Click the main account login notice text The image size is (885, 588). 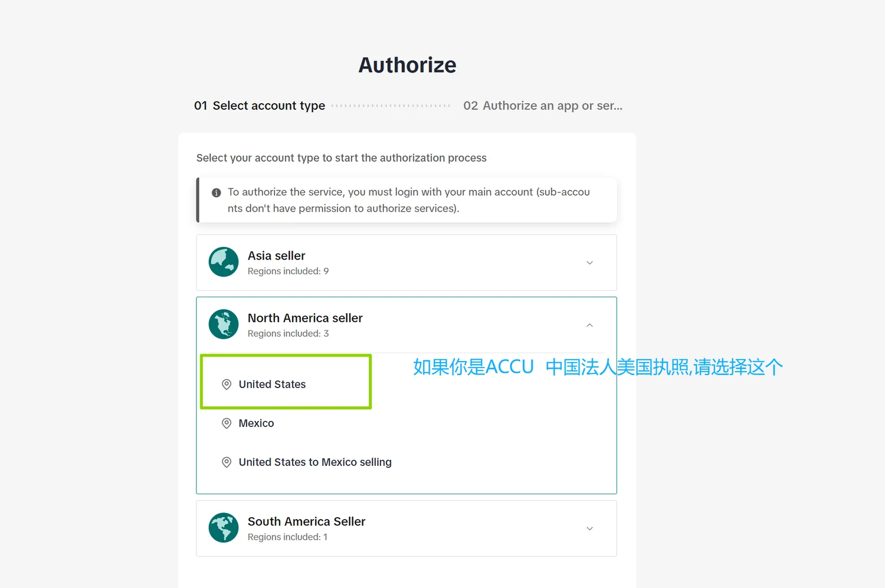point(409,200)
